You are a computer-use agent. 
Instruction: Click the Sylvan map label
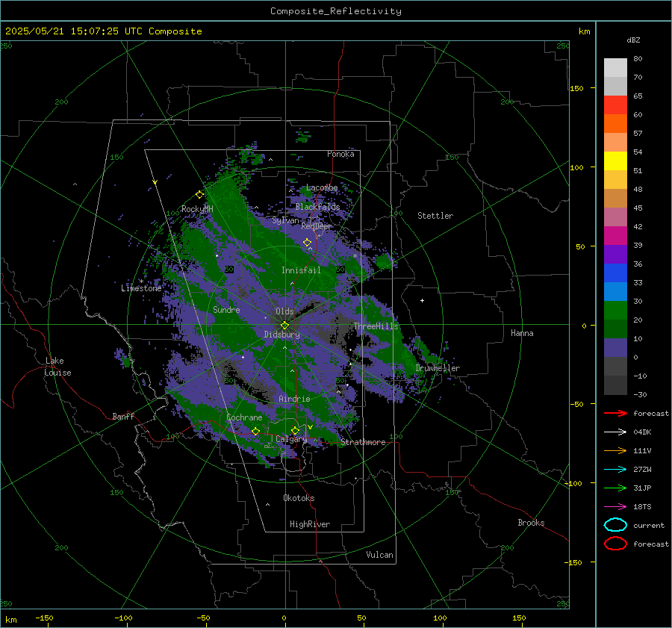[x=285, y=220]
